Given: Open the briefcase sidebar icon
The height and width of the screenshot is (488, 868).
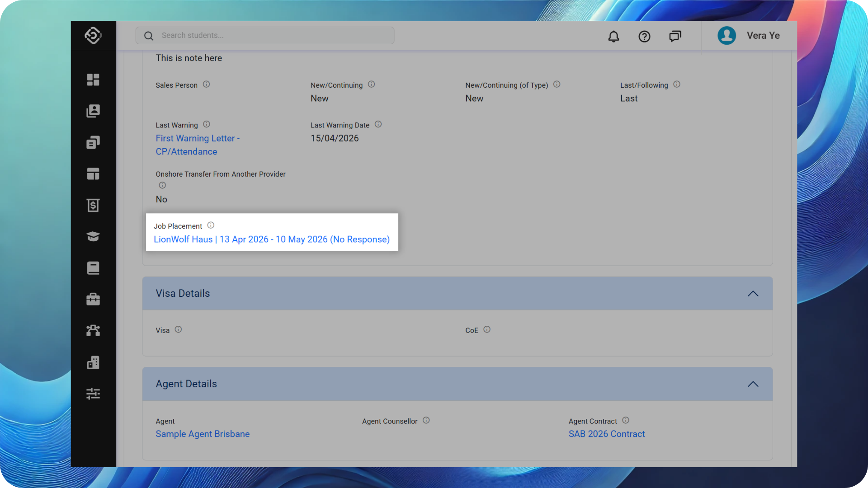Looking at the screenshot, I should 93,299.
